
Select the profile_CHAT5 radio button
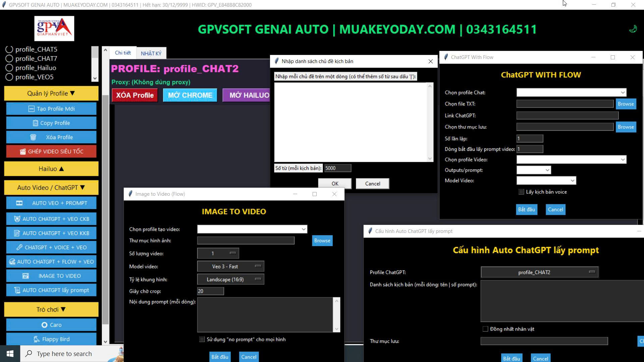pyautogui.click(x=9, y=49)
